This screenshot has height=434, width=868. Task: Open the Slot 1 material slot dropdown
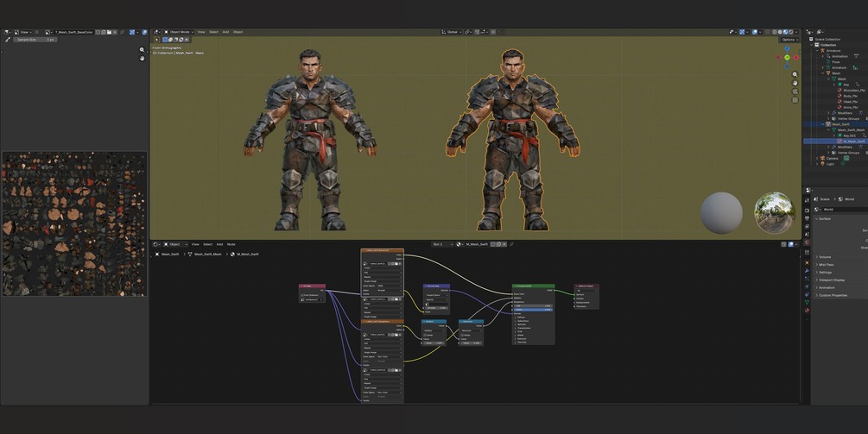[x=442, y=244]
